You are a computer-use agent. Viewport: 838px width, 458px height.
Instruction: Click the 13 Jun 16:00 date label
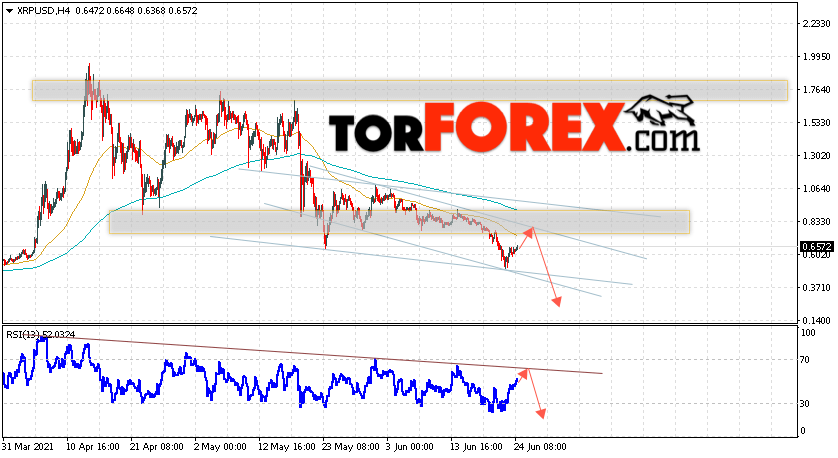click(x=474, y=447)
